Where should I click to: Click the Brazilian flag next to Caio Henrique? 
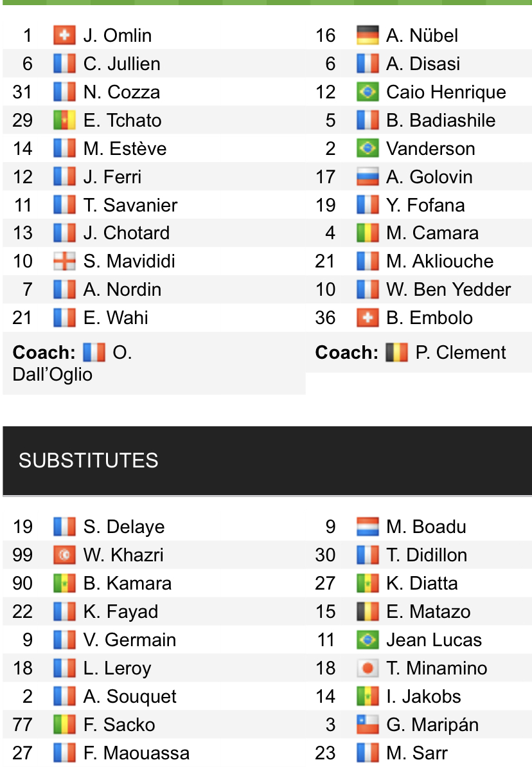[x=368, y=92]
